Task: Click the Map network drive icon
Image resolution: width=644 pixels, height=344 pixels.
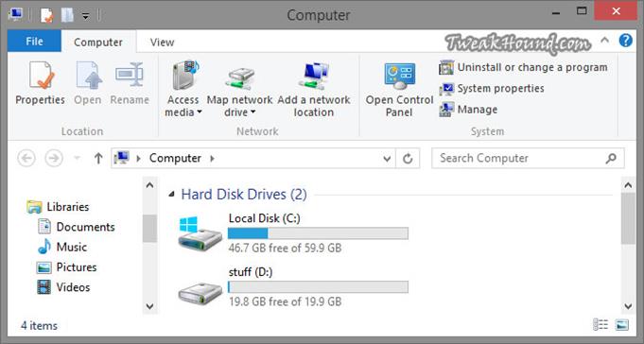Action: click(240, 78)
